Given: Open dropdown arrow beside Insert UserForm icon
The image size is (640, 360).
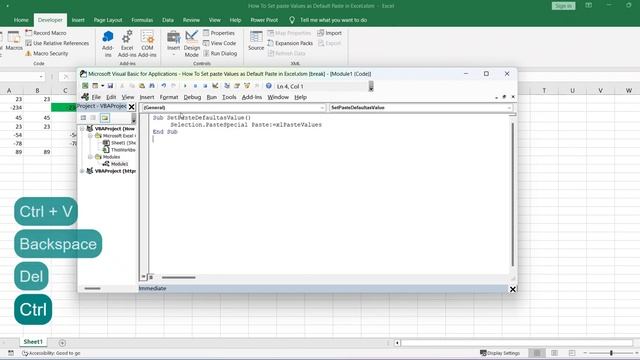Looking at the screenshot, I should coord(102,86).
